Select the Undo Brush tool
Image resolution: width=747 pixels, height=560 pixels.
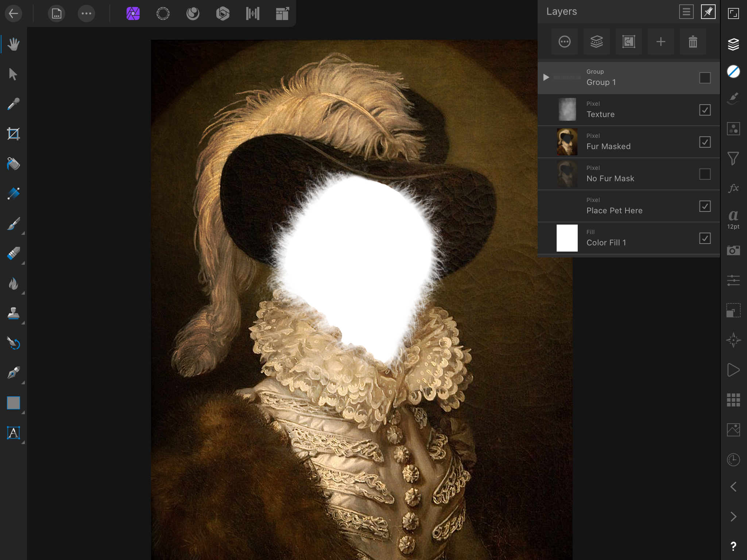point(13,343)
